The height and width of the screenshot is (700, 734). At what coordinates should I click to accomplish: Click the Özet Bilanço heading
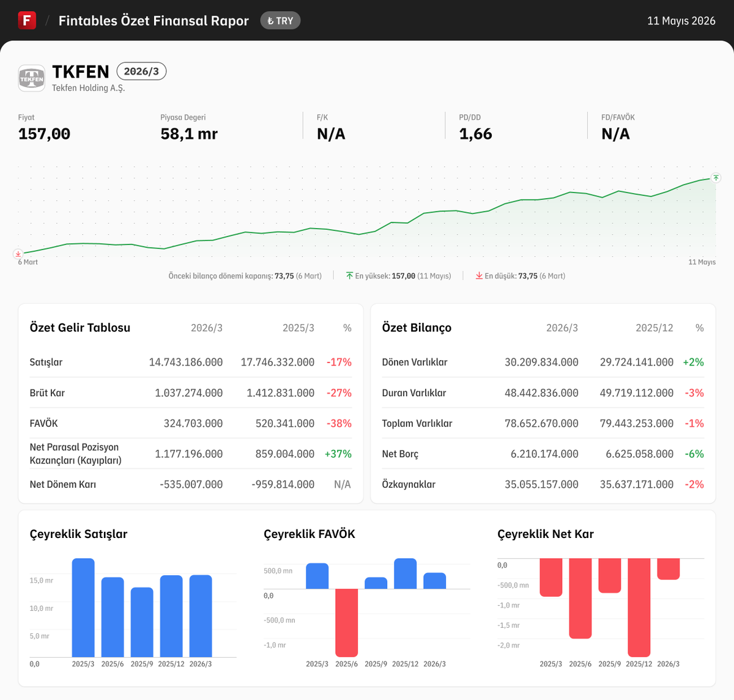417,328
